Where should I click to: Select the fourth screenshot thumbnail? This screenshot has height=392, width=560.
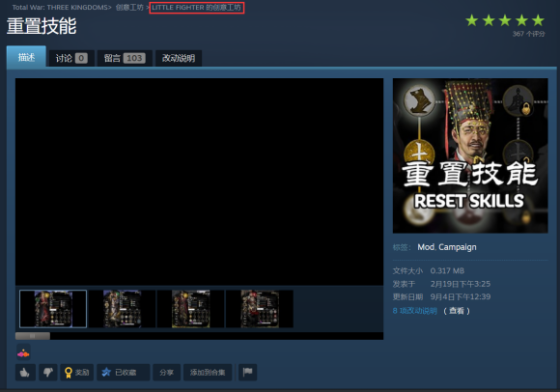[260, 308]
